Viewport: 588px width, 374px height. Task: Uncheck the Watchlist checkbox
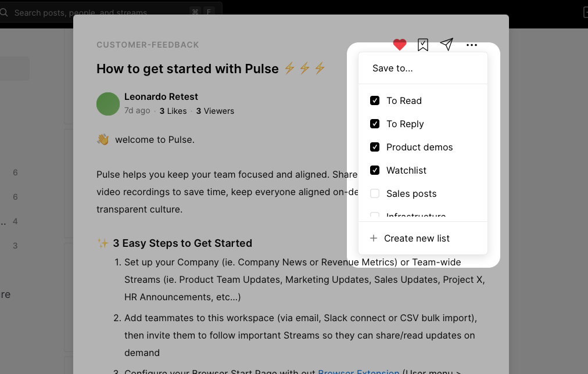tap(375, 170)
